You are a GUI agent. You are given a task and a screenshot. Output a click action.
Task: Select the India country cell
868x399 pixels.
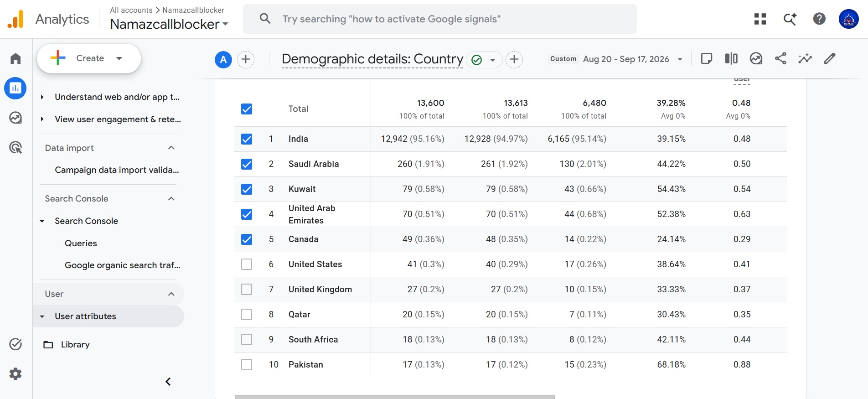pyautogui.click(x=298, y=139)
